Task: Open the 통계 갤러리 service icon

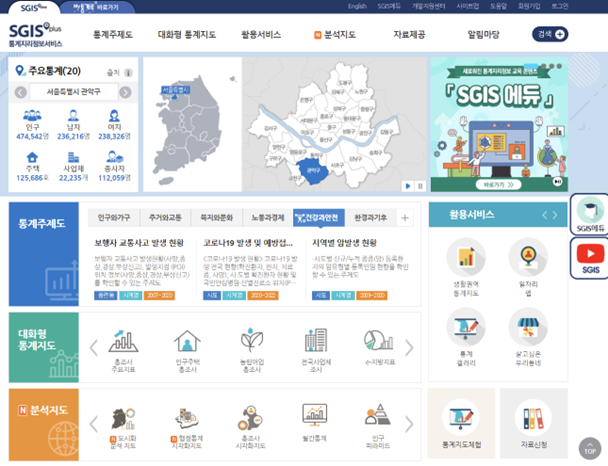Action: coord(466,328)
